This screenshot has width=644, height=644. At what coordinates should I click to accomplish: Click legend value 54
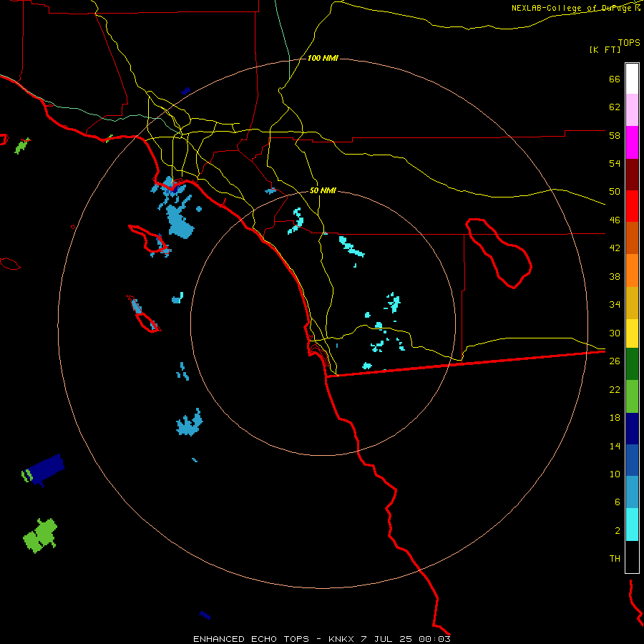point(615,163)
